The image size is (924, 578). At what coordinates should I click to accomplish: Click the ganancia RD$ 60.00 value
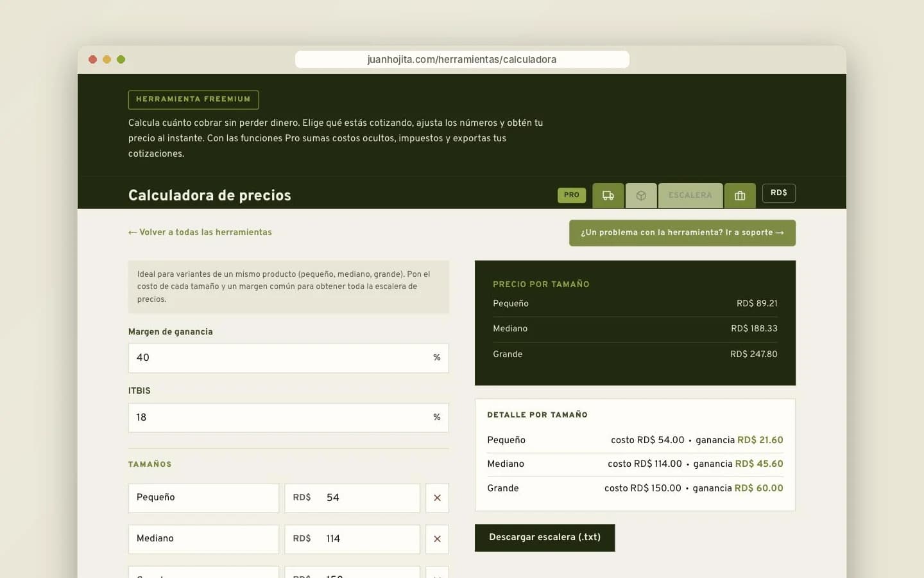[758, 488]
